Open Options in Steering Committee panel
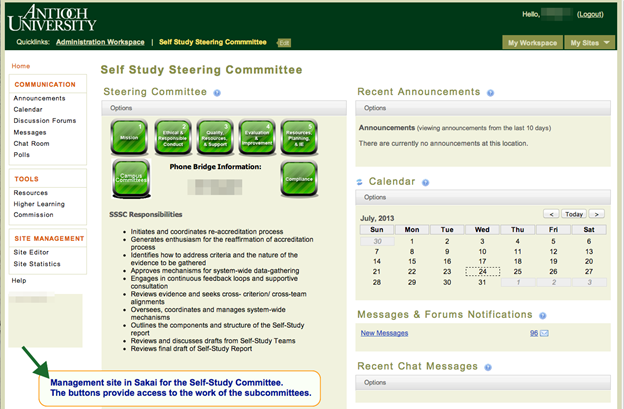Screen dimensions: 624x409 click(x=121, y=108)
